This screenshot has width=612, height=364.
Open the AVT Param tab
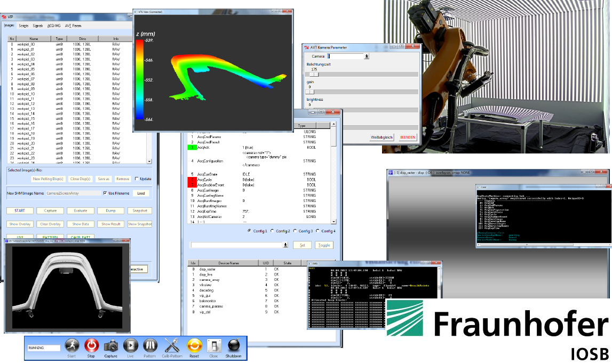tap(73, 26)
